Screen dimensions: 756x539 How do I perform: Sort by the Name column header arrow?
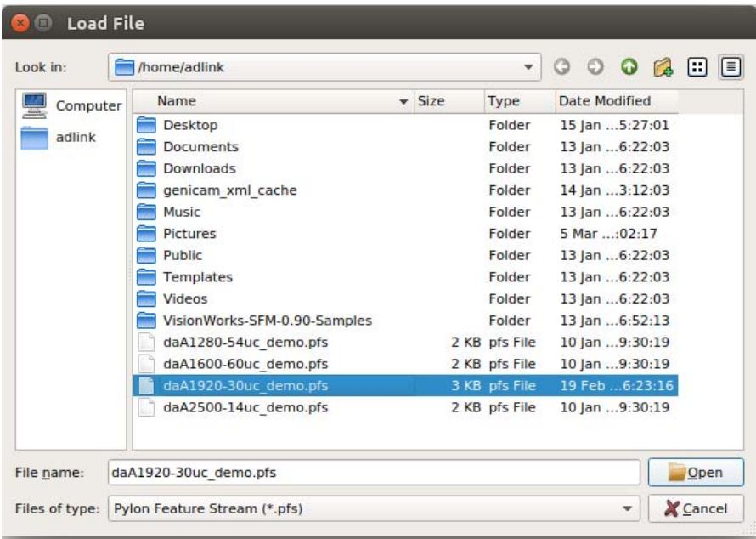point(403,102)
